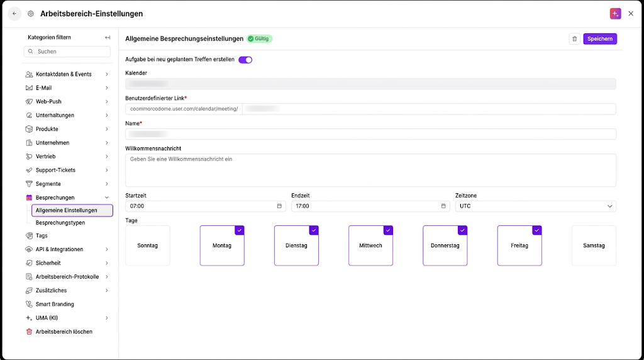This screenshot has width=644, height=360.
Task: Expand the UMA (KI) chevron
Action: tap(107, 318)
